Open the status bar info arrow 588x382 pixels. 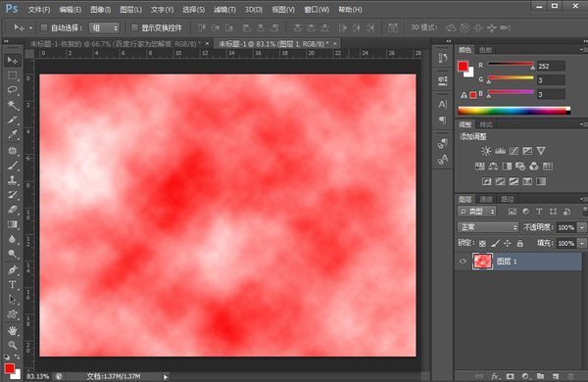tap(166, 377)
